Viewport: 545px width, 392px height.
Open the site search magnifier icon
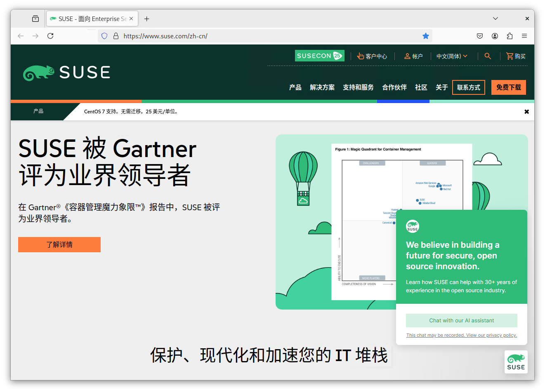click(x=488, y=56)
